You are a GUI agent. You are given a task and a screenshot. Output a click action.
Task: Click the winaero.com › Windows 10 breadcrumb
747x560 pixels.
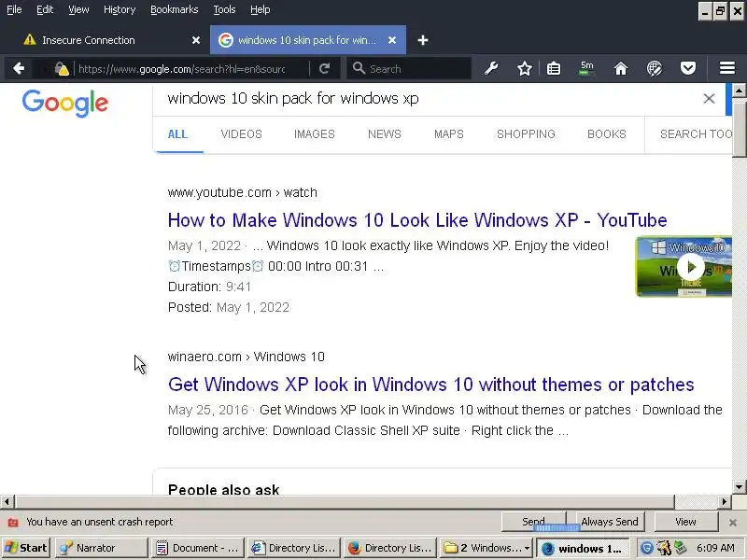(246, 357)
